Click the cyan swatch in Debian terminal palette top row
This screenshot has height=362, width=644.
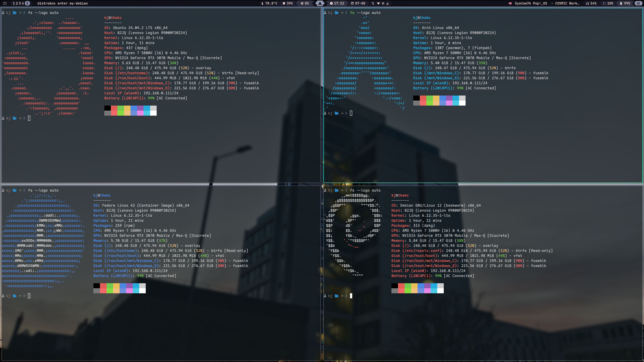coord(434,286)
